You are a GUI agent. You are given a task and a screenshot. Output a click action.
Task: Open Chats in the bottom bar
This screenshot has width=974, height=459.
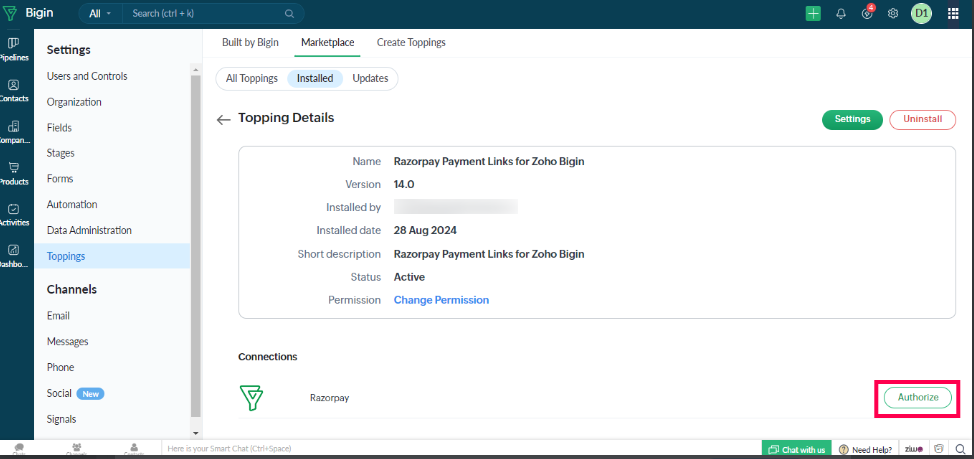19,448
